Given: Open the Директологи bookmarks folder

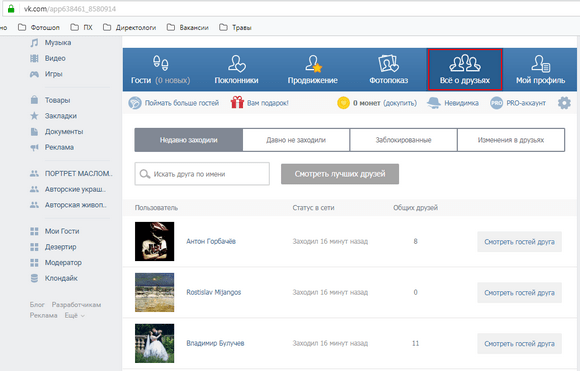Looking at the screenshot, I should pyautogui.click(x=129, y=27).
